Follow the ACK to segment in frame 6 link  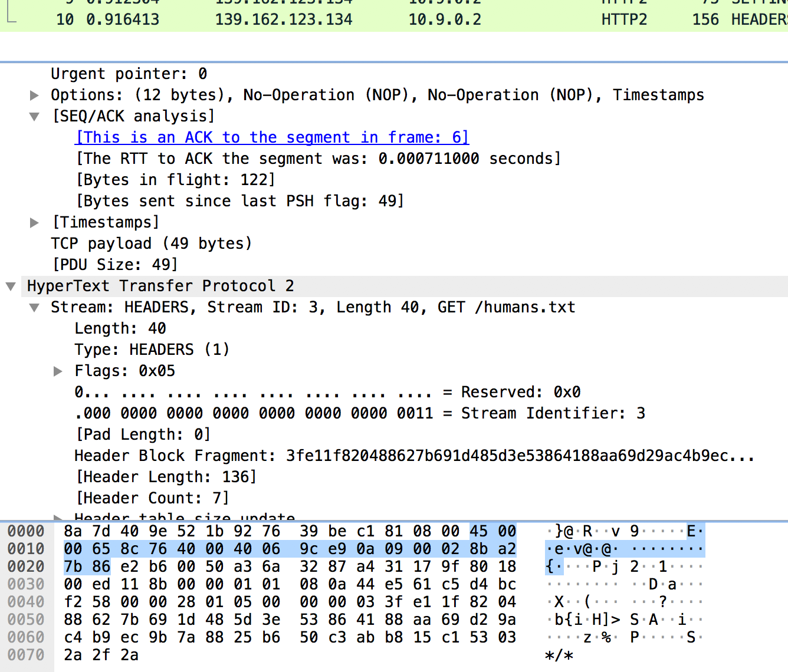coord(272,137)
